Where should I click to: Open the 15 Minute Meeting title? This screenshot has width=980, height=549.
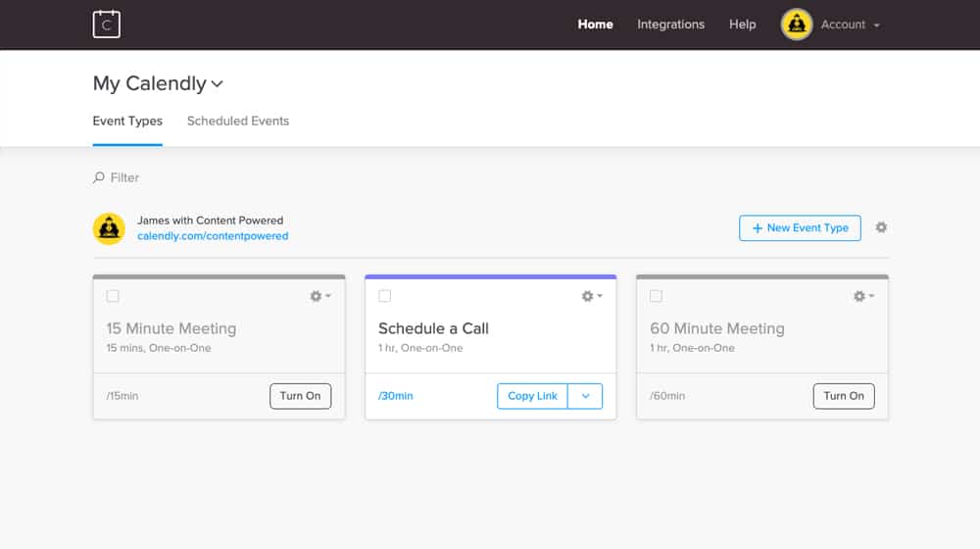(171, 328)
